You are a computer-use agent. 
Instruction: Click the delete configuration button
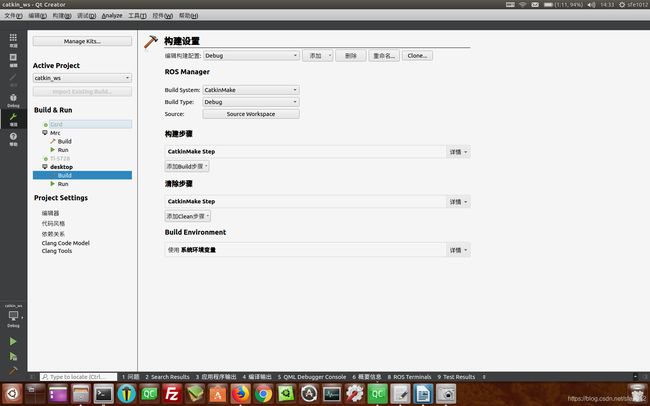[351, 56]
